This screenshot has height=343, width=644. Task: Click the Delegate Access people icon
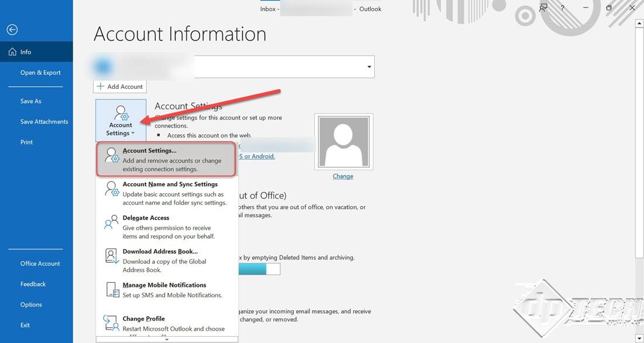click(111, 222)
